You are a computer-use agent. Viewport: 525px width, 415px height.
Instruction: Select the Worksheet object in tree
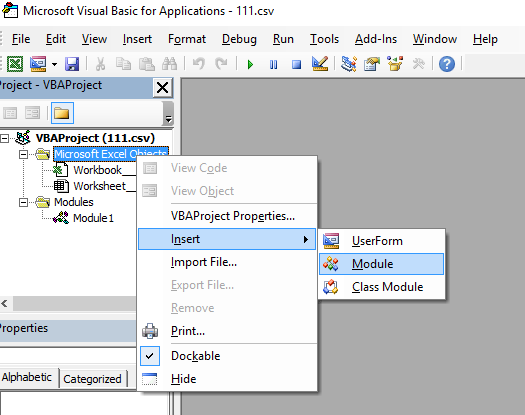click(x=99, y=186)
